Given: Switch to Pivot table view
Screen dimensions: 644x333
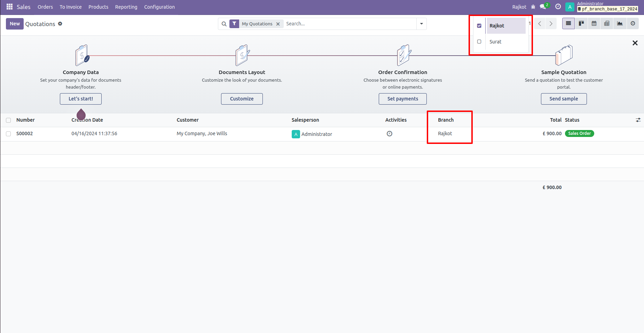Looking at the screenshot, I should (607, 24).
